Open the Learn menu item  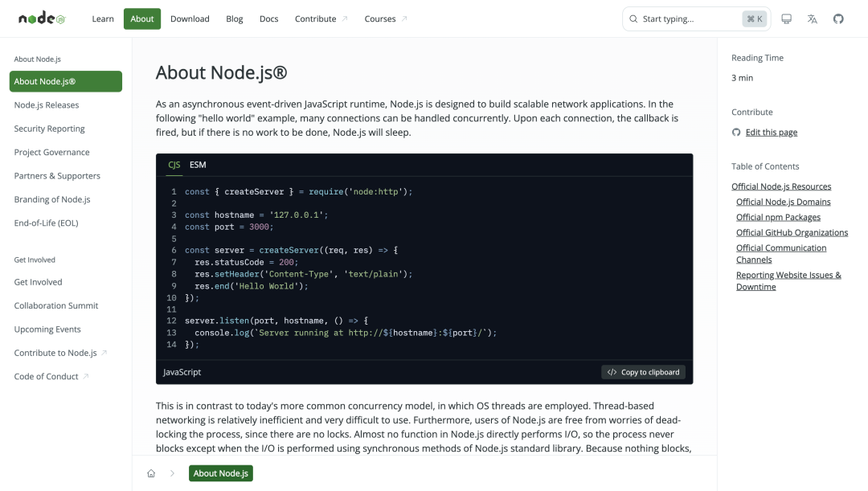tap(103, 18)
